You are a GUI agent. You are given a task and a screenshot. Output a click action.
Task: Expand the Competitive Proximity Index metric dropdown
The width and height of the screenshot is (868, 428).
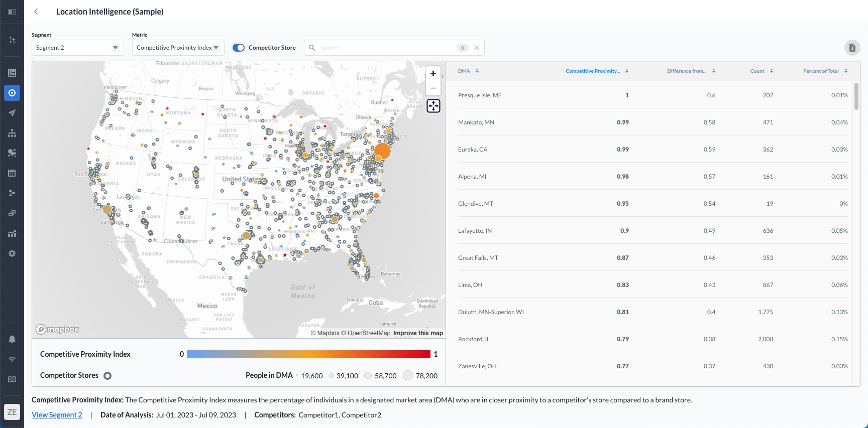pos(178,48)
